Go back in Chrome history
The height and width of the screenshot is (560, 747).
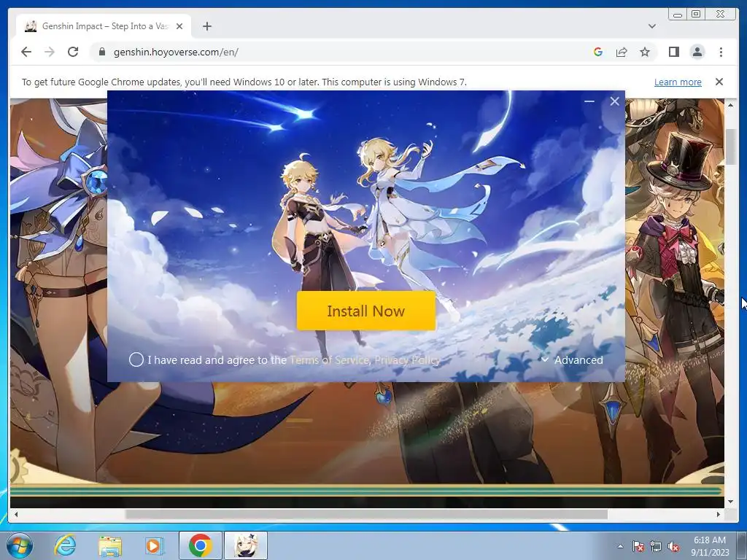click(x=26, y=52)
